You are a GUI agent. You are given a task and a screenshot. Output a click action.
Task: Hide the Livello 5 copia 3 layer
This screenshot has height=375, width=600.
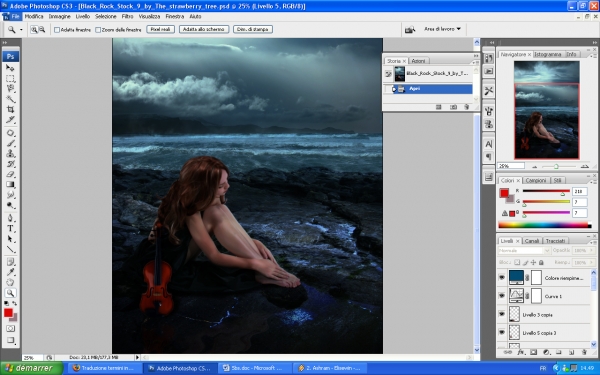pyautogui.click(x=502, y=333)
